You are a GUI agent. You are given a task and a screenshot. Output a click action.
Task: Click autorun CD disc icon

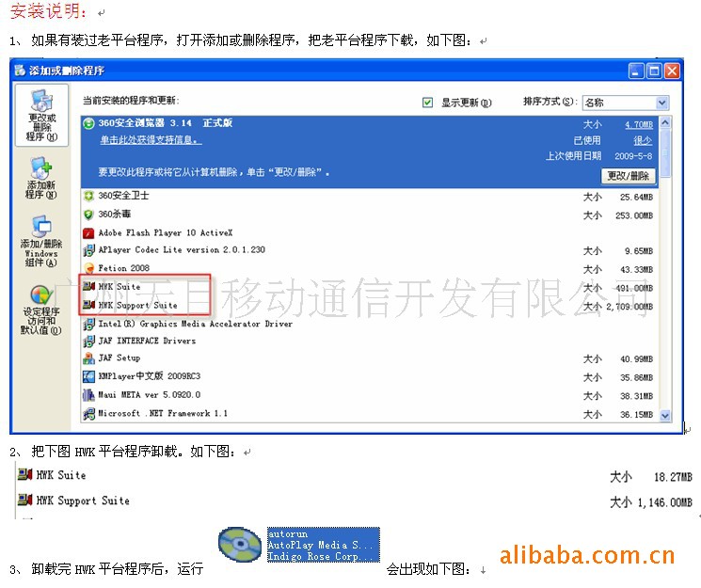click(x=240, y=544)
